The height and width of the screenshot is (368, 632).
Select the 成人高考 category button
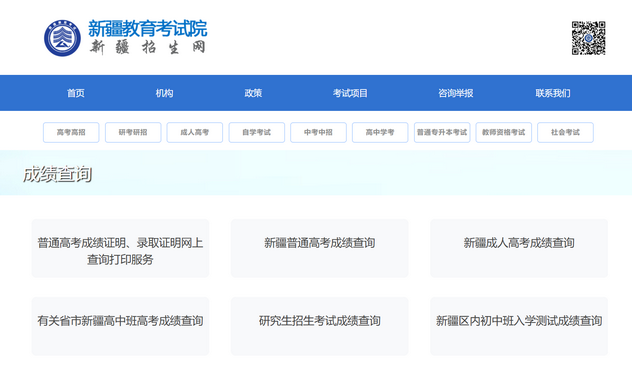click(195, 132)
